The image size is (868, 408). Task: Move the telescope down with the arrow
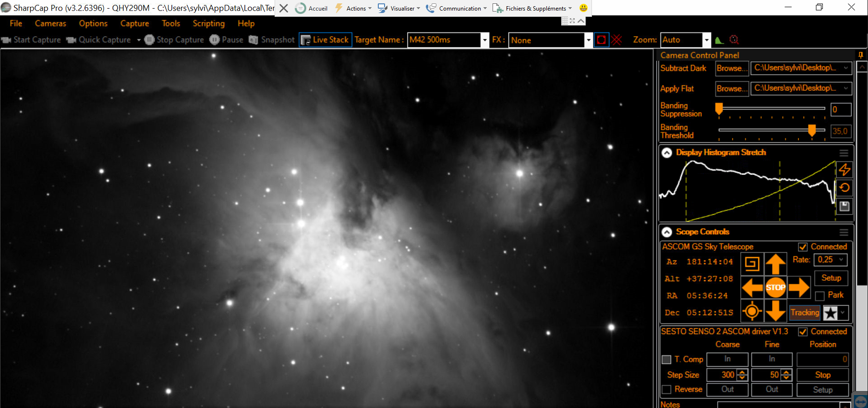point(775,311)
